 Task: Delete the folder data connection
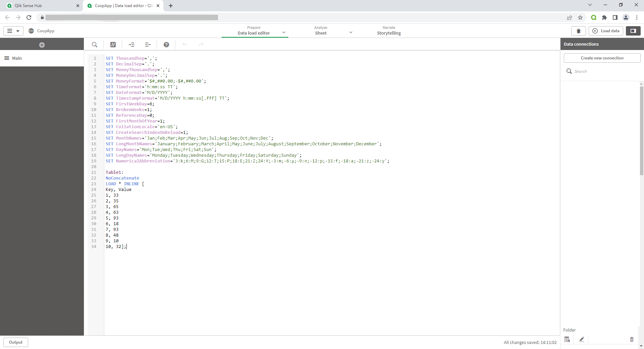click(632, 339)
